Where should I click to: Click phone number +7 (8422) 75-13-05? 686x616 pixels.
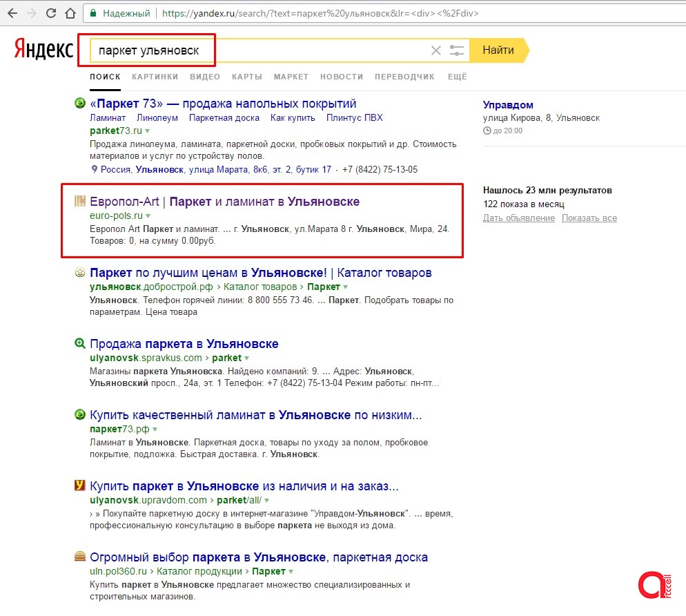[x=380, y=169]
